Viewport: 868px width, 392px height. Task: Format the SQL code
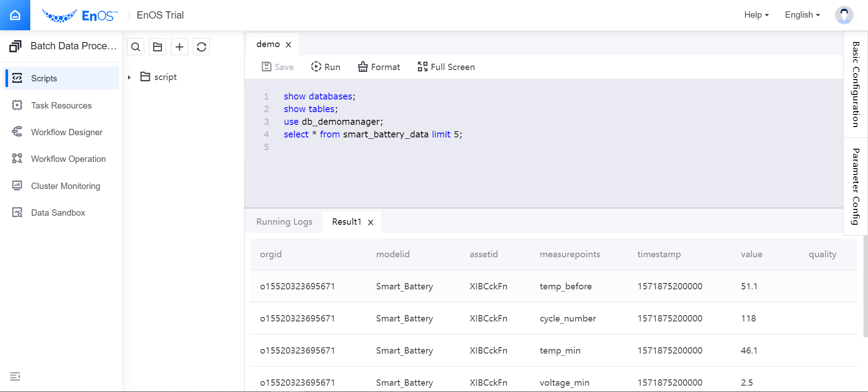379,67
